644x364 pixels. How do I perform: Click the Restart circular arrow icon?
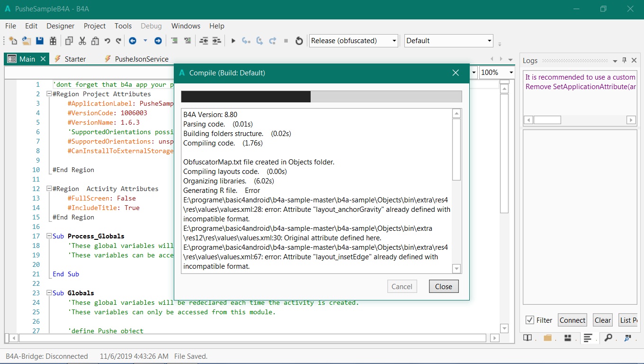click(x=299, y=41)
